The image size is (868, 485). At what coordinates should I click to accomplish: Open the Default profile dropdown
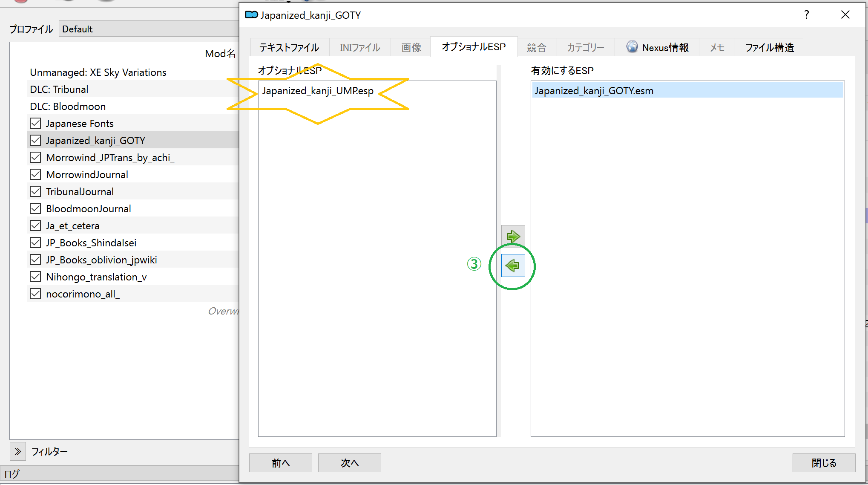149,29
